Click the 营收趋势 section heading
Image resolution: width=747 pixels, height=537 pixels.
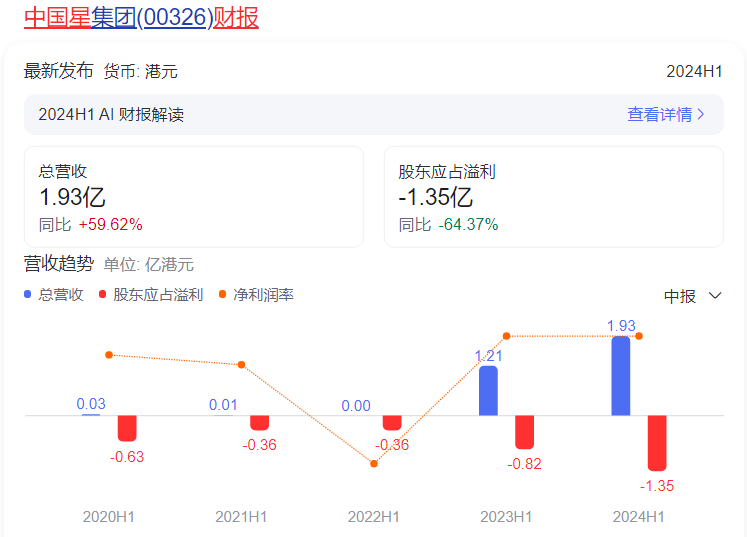click(x=59, y=263)
